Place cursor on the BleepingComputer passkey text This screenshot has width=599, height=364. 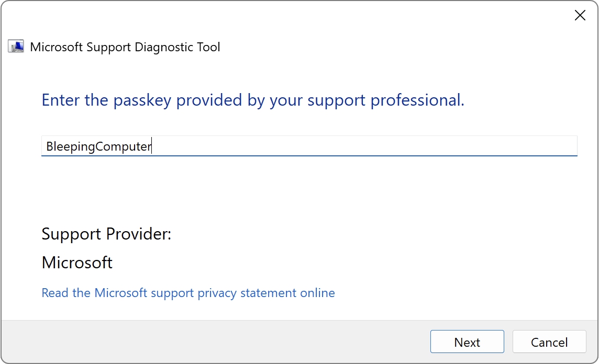coord(98,146)
